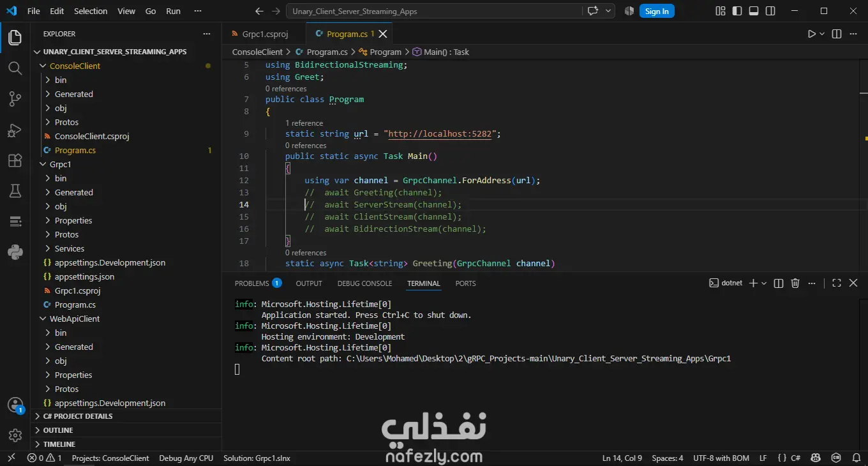The width and height of the screenshot is (868, 466).
Task: Kill the terminal with trash icon
Action: click(x=795, y=283)
